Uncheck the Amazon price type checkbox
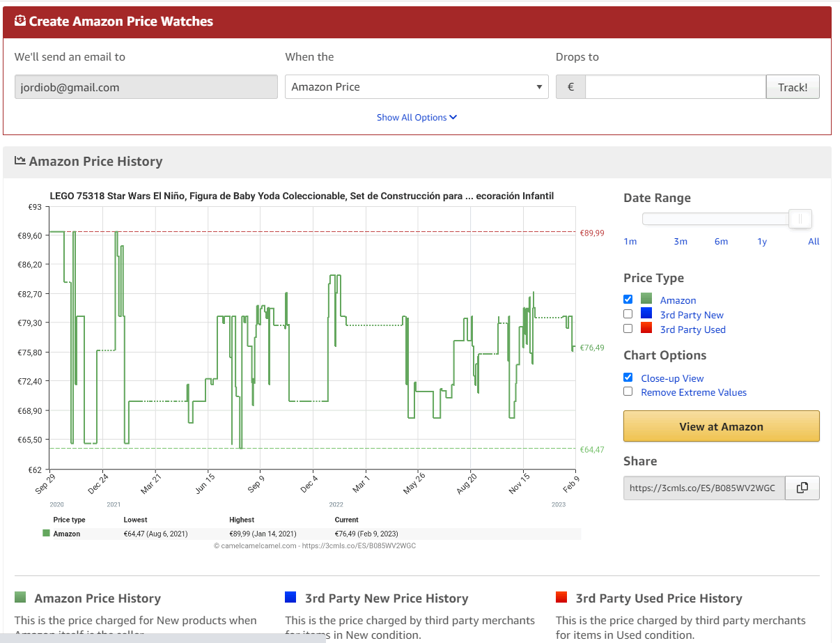 tap(628, 300)
